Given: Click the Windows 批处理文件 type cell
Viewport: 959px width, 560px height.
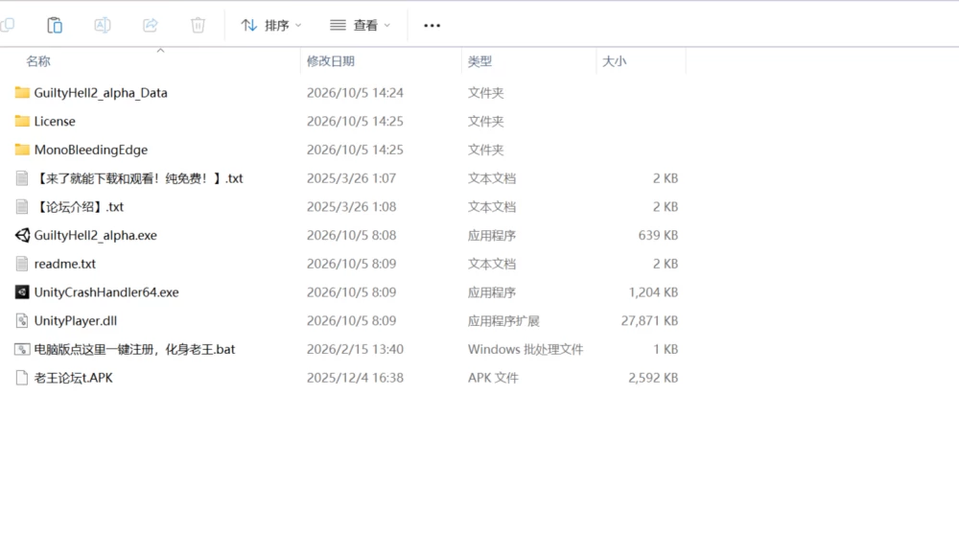Looking at the screenshot, I should tap(526, 349).
